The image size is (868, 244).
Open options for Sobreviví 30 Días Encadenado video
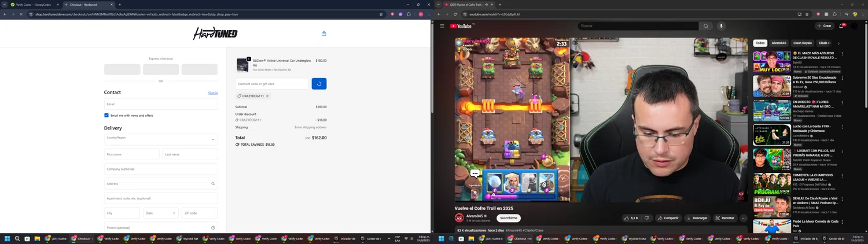842,78
